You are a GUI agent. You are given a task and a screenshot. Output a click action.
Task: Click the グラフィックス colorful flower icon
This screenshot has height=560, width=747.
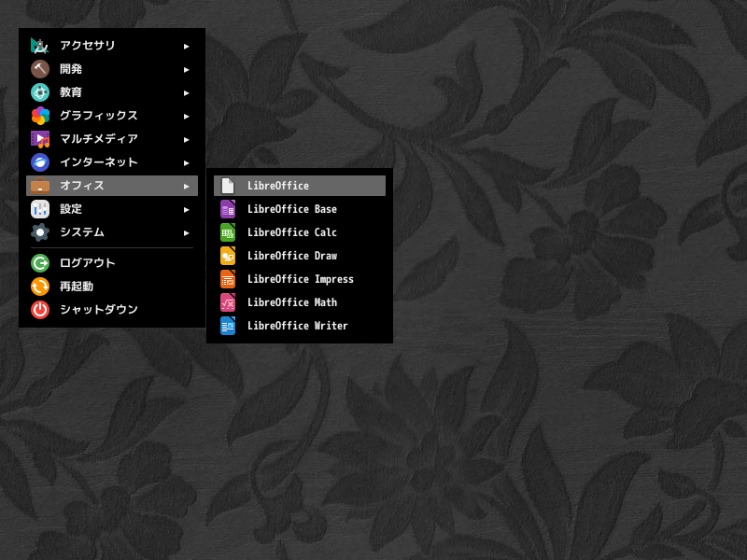pyautogui.click(x=40, y=116)
